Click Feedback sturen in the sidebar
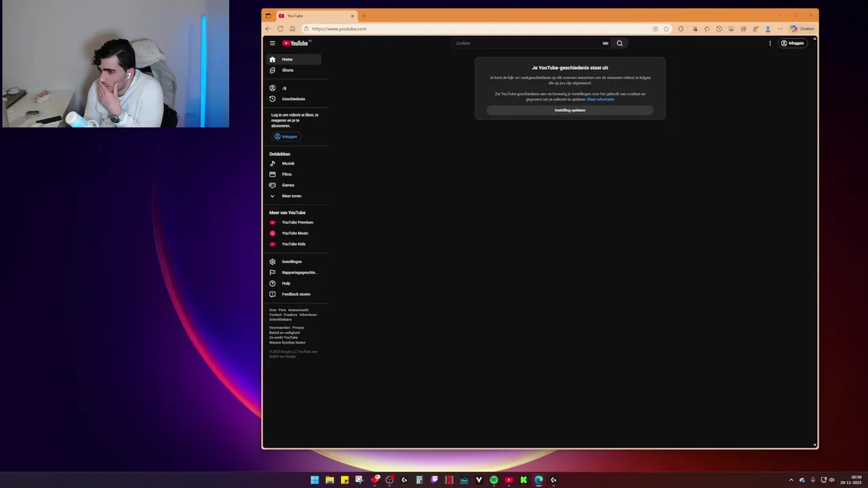 click(x=294, y=294)
